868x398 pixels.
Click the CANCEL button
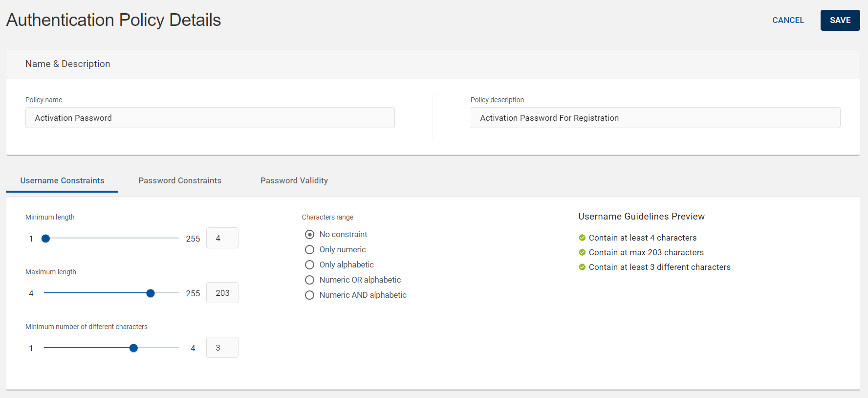(x=788, y=20)
